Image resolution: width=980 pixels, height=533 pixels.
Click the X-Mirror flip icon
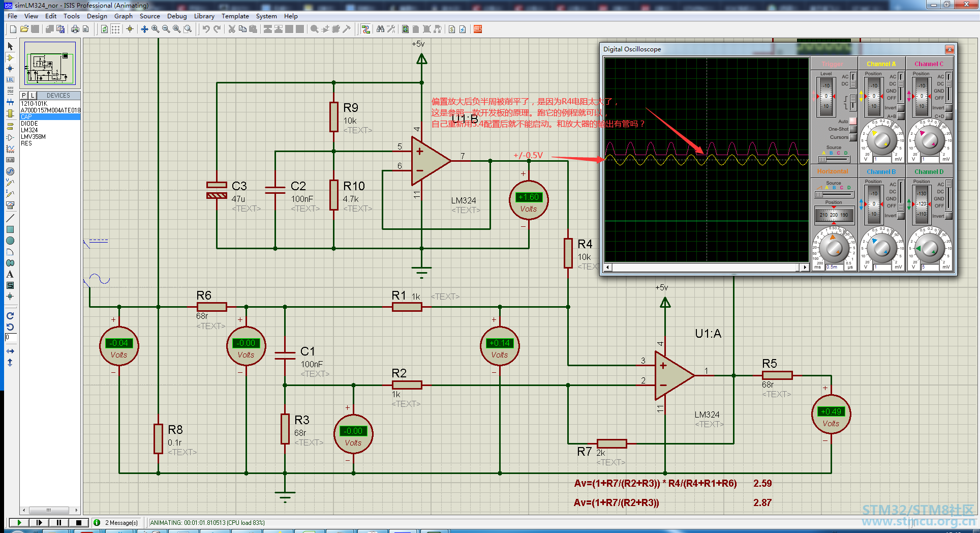point(10,351)
